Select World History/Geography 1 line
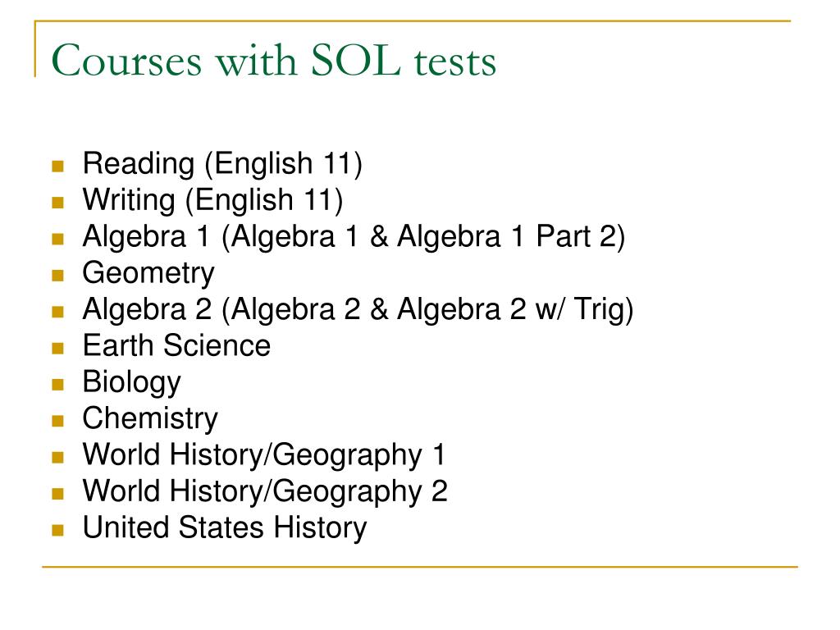 (x=263, y=454)
